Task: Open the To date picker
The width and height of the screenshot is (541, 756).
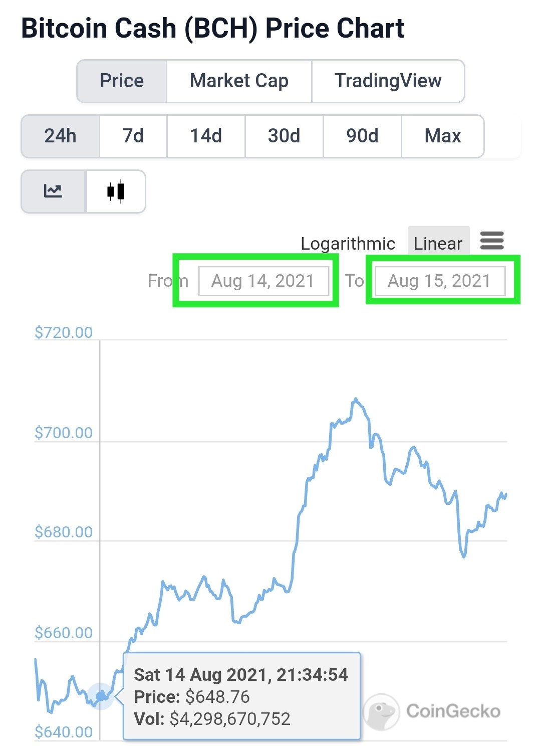Action: (x=440, y=281)
